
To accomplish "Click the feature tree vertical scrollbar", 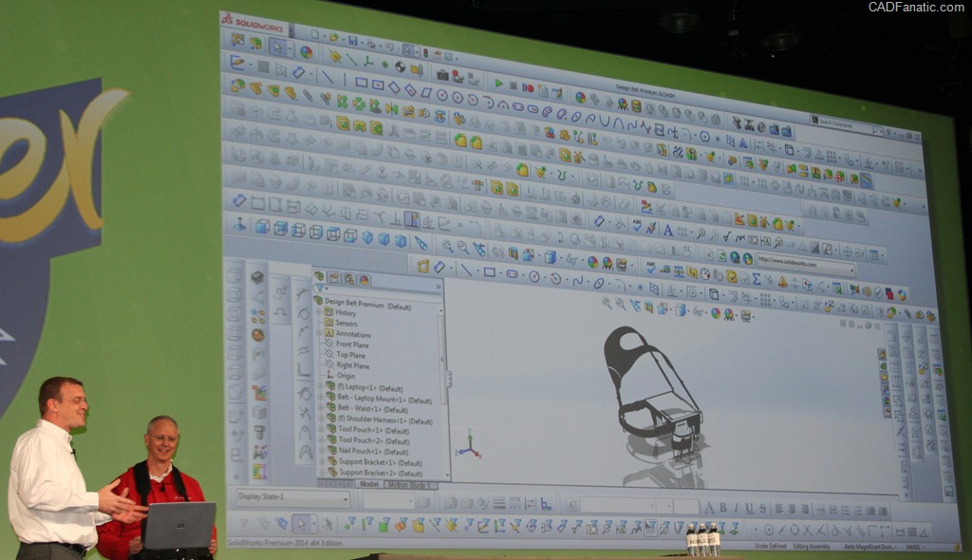I will point(442,359).
